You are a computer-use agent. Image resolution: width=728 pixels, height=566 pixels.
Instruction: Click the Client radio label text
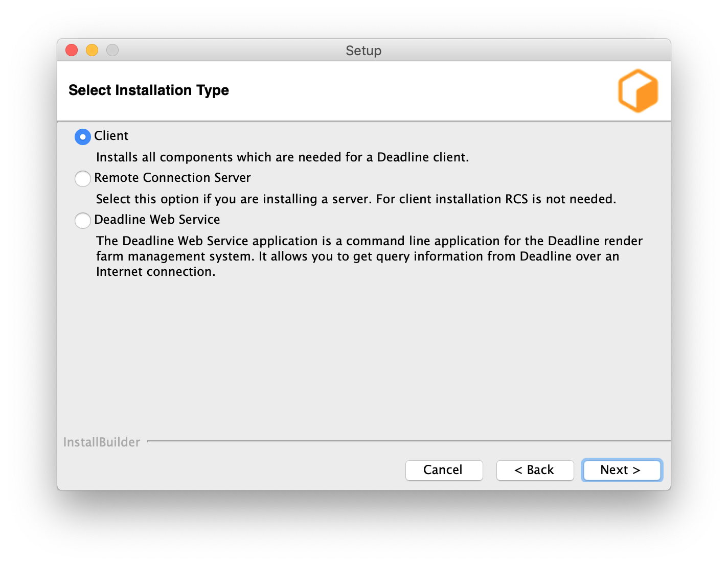pos(111,136)
